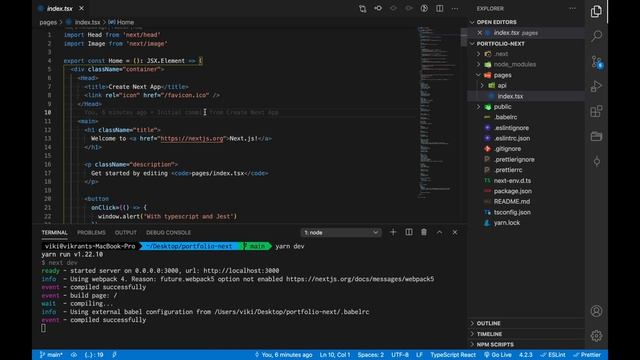
Task: Open the folder-shaped Project Manager icon
Action: tap(596, 136)
